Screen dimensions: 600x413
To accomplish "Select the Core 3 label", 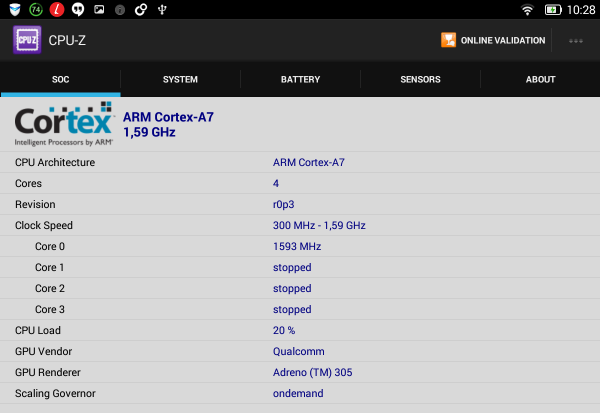I will click(50, 309).
